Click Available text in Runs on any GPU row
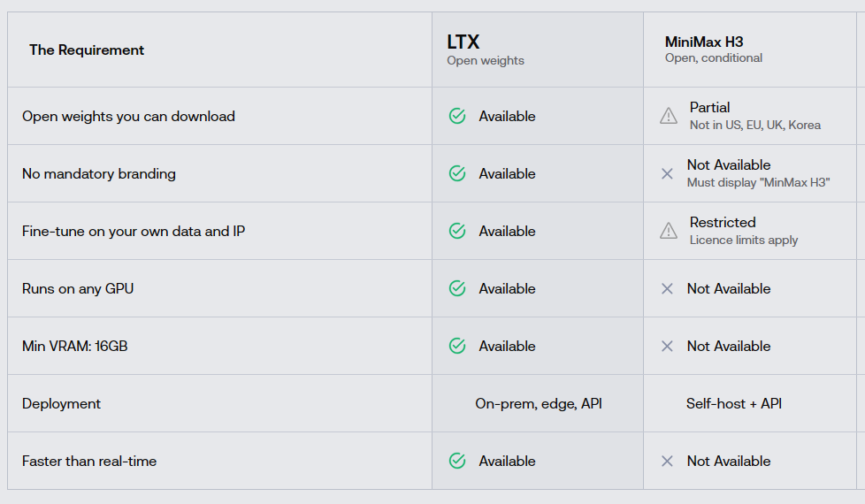The width and height of the screenshot is (865, 504). pos(507,288)
